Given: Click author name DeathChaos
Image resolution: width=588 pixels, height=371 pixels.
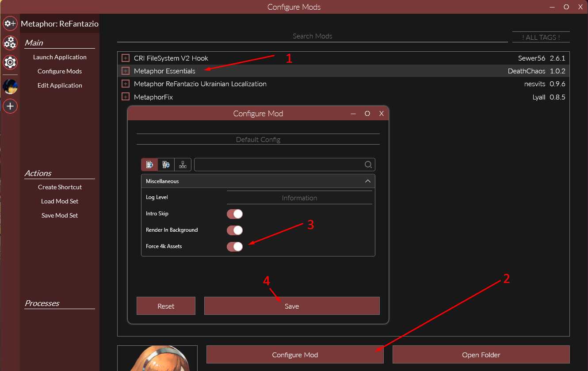Looking at the screenshot, I should 527,71.
